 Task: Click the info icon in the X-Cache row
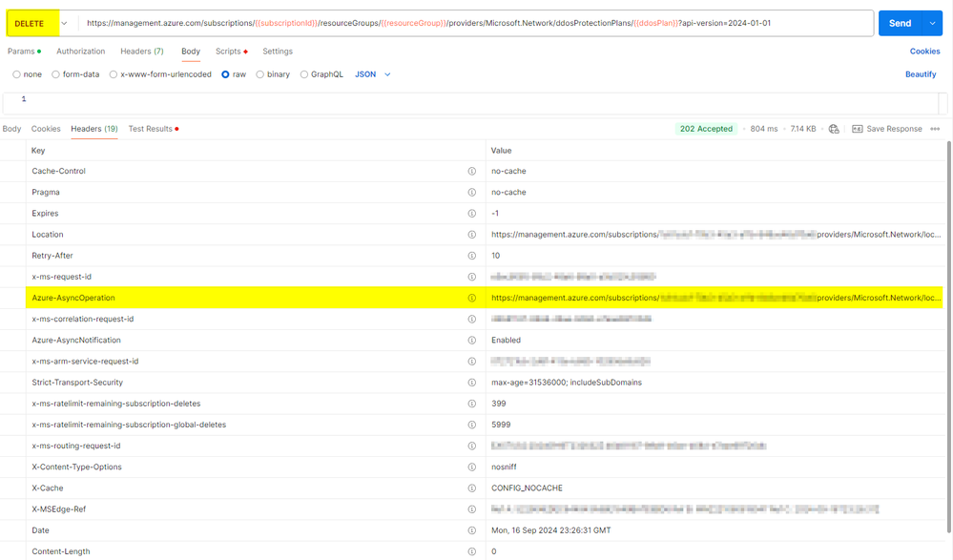pyautogui.click(x=471, y=488)
